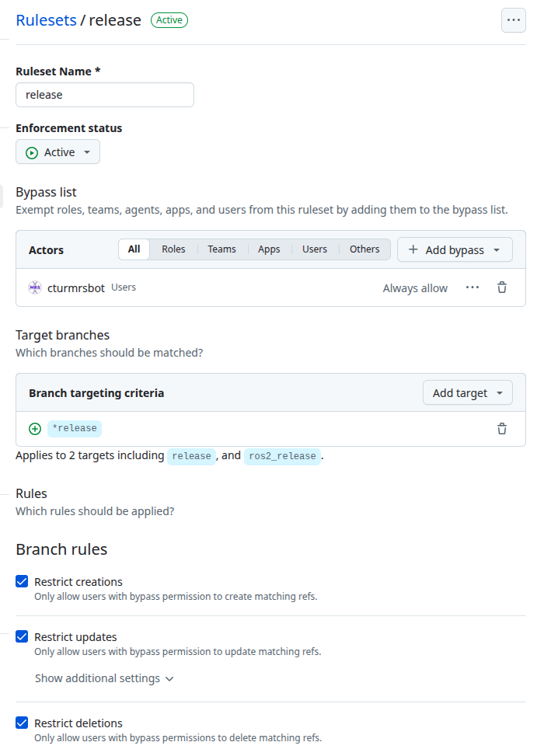Select the Apps actors tab
544x756 pixels.
[269, 249]
